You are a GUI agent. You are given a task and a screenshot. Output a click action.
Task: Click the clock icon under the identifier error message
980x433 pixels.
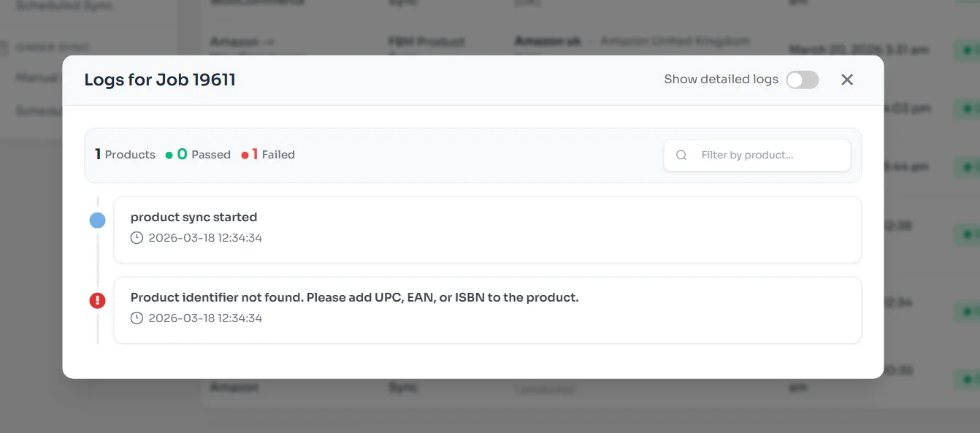tap(137, 318)
